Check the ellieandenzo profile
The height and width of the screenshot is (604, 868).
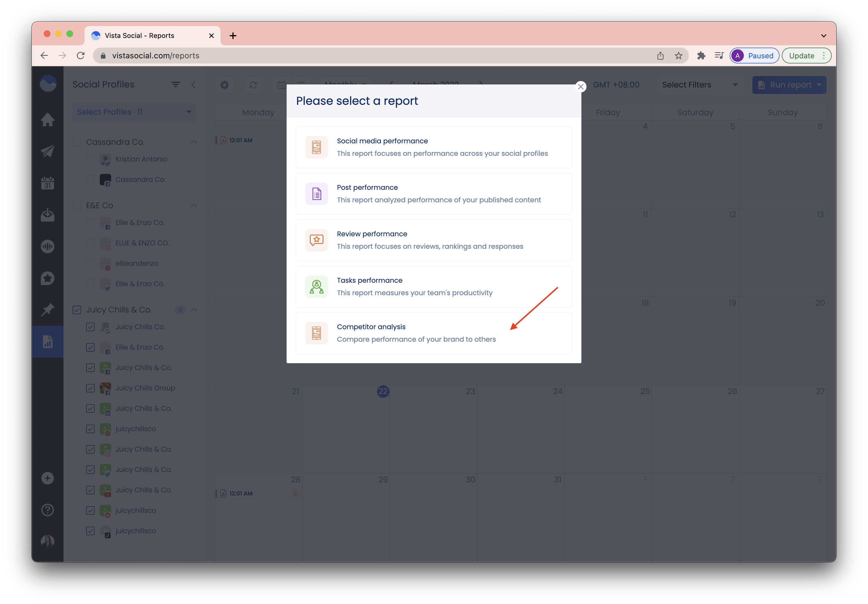90,264
